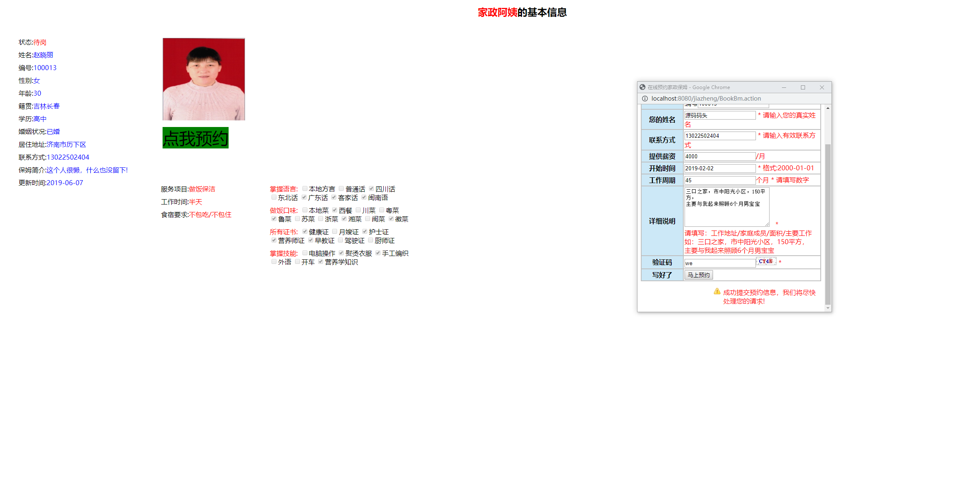Click the page info icon in address bar

pos(644,99)
